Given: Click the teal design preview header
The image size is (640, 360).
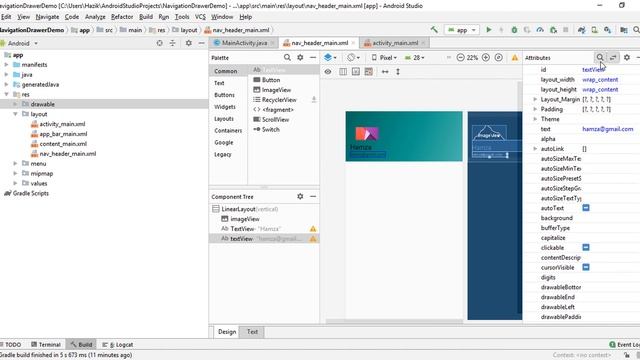Looking at the screenshot, I should click(x=404, y=136).
